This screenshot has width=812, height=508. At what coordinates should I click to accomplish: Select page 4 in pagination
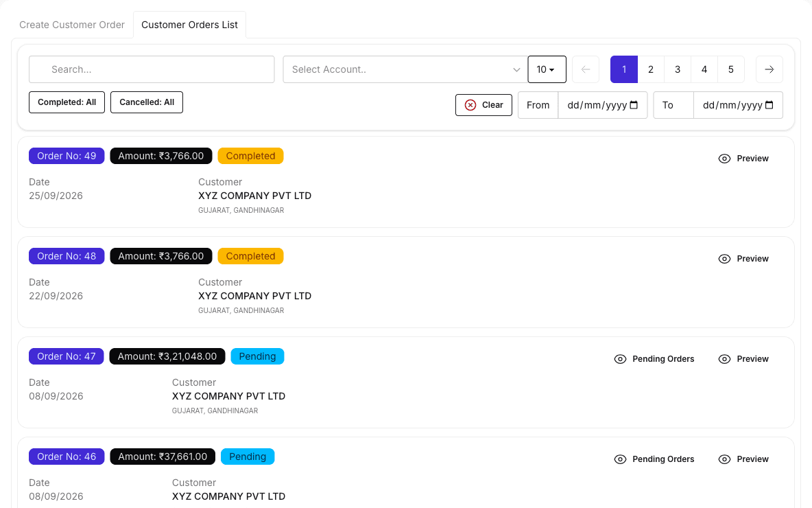click(x=704, y=69)
